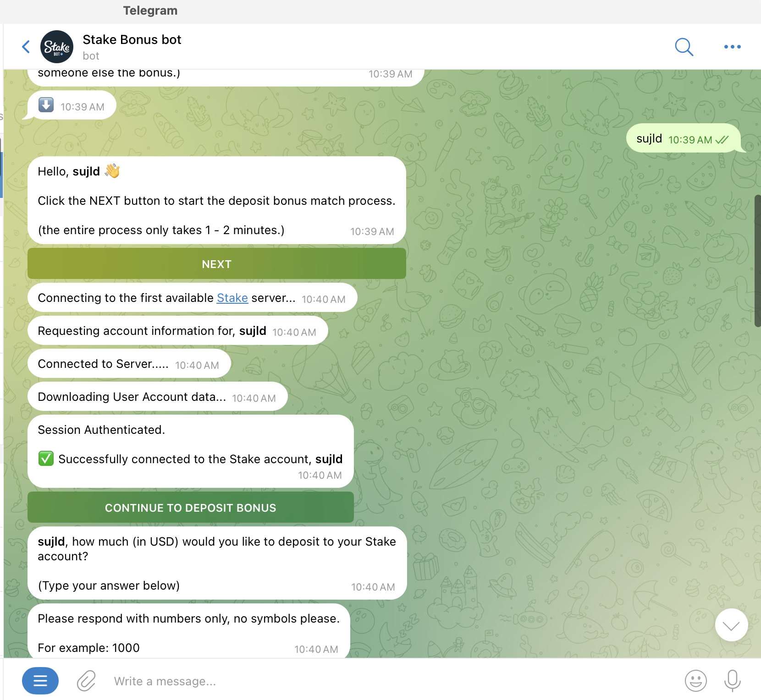Viewport: 761px width, 700px height.
Task: Click the Stake Bonus bot title
Action: (132, 40)
